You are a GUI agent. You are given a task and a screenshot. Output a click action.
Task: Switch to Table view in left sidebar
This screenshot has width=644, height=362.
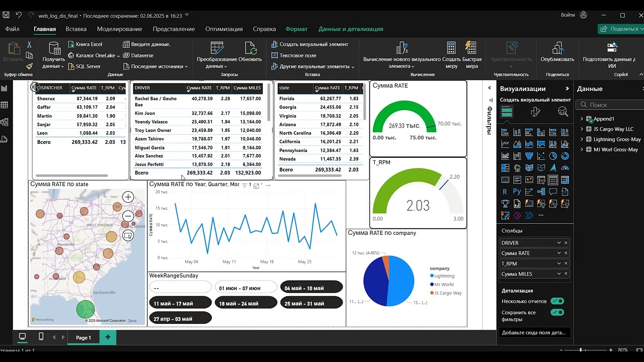click(5, 105)
